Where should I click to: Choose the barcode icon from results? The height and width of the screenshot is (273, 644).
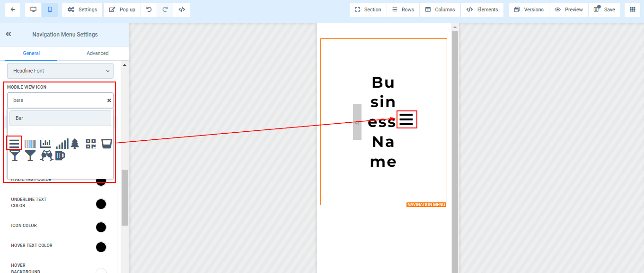(x=30, y=144)
